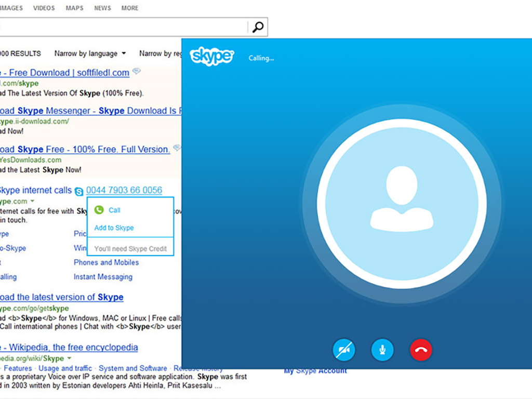This screenshot has width=532, height=399.
Task: Select Add to Skype from the popup
Action: click(115, 228)
